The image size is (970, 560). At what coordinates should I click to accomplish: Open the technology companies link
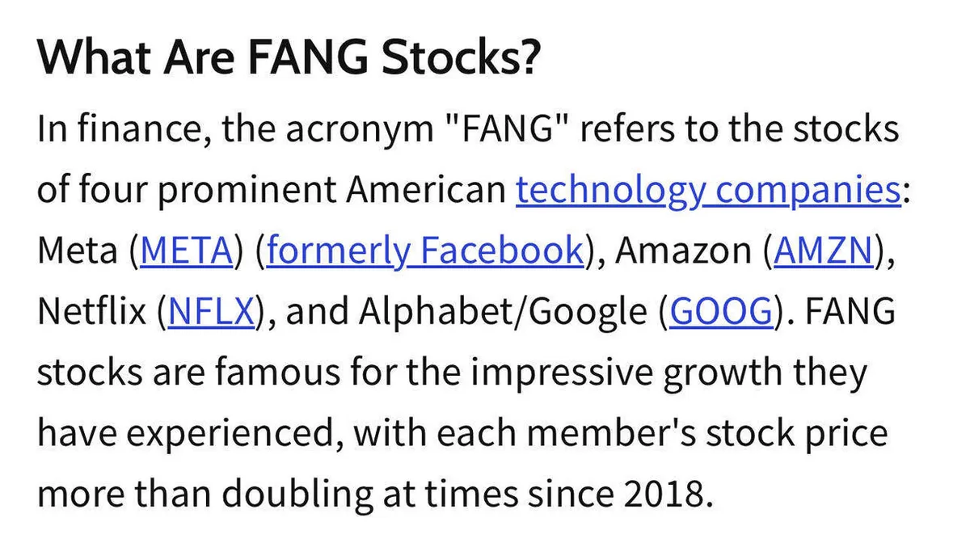click(x=707, y=191)
